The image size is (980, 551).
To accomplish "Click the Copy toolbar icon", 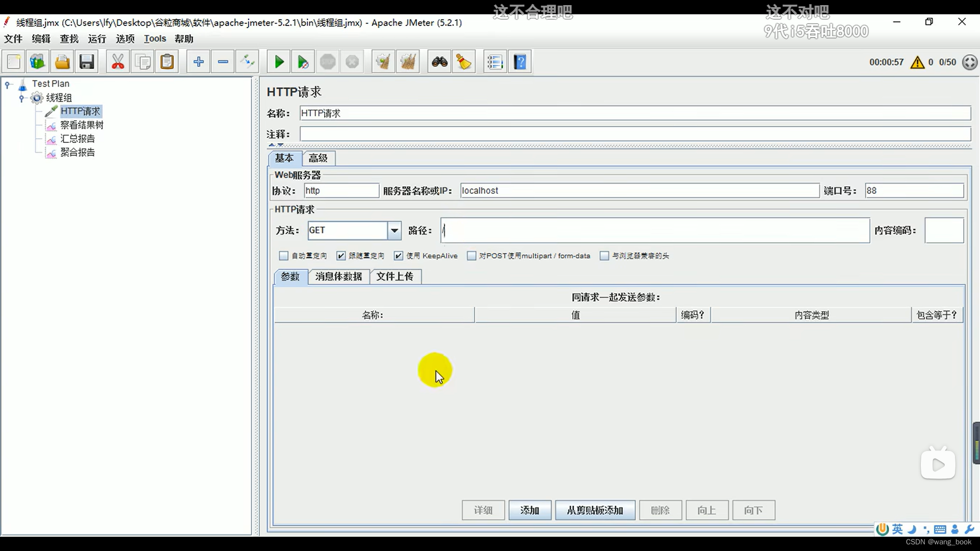I will 143,62.
